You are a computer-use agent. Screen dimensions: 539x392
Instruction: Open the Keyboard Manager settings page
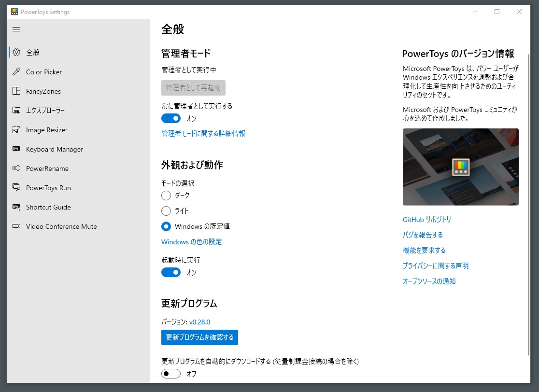[78, 149]
